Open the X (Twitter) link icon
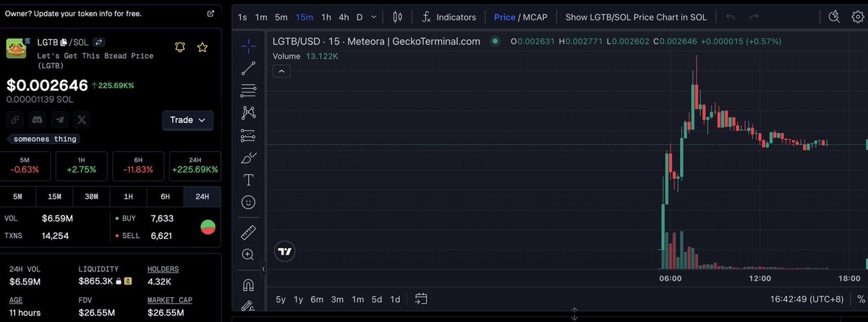868x322 pixels. [82, 120]
